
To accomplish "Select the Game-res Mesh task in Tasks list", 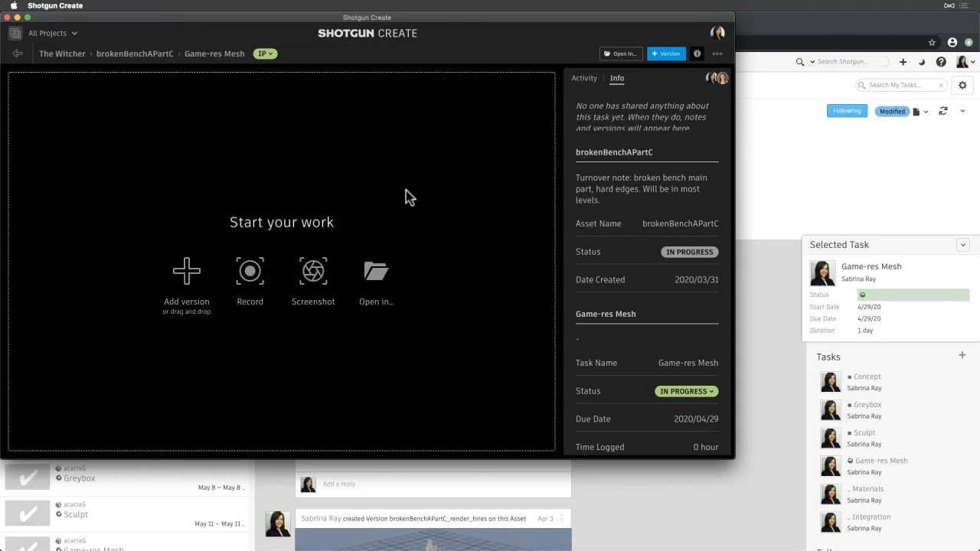I will pyautogui.click(x=881, y=461).
